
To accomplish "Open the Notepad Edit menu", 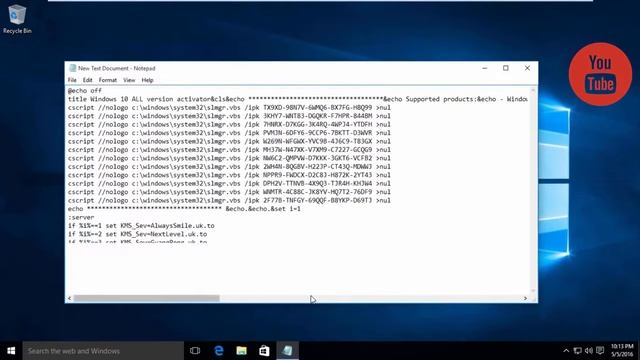I will click(x=87, y=80).
